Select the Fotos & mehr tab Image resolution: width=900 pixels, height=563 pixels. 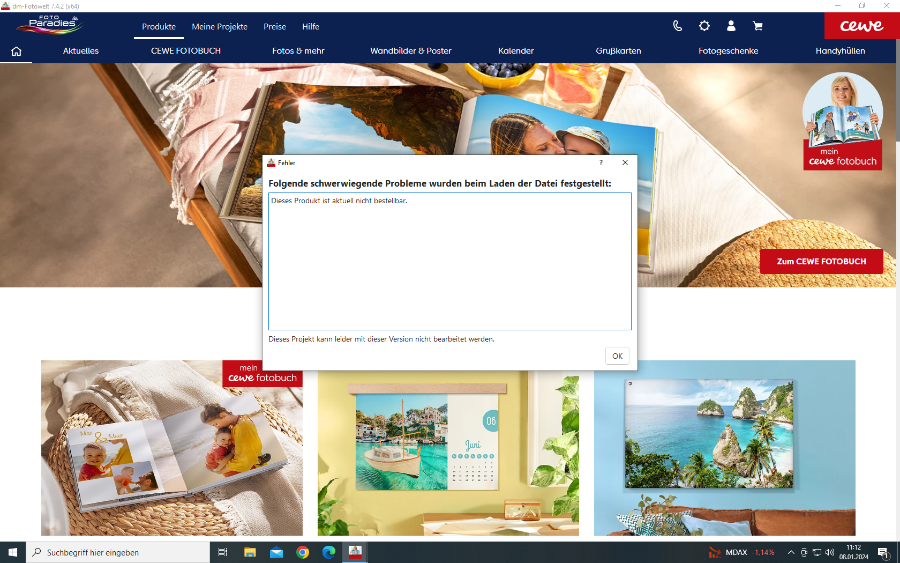point(298,51)
